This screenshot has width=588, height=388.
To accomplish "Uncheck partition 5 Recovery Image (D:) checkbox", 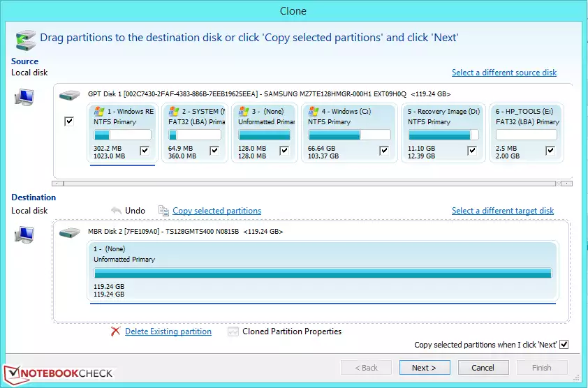I will [x=472, y=151].
